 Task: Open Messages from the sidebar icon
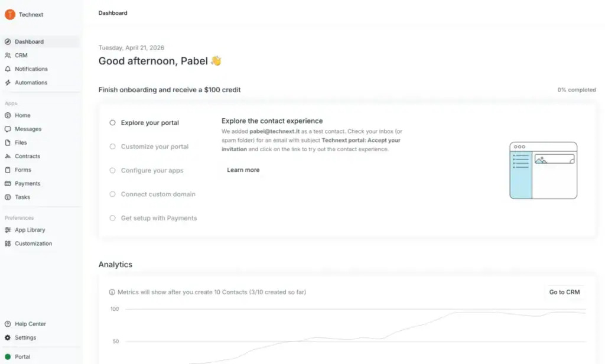pyautogui.click(x=7, y=129)
